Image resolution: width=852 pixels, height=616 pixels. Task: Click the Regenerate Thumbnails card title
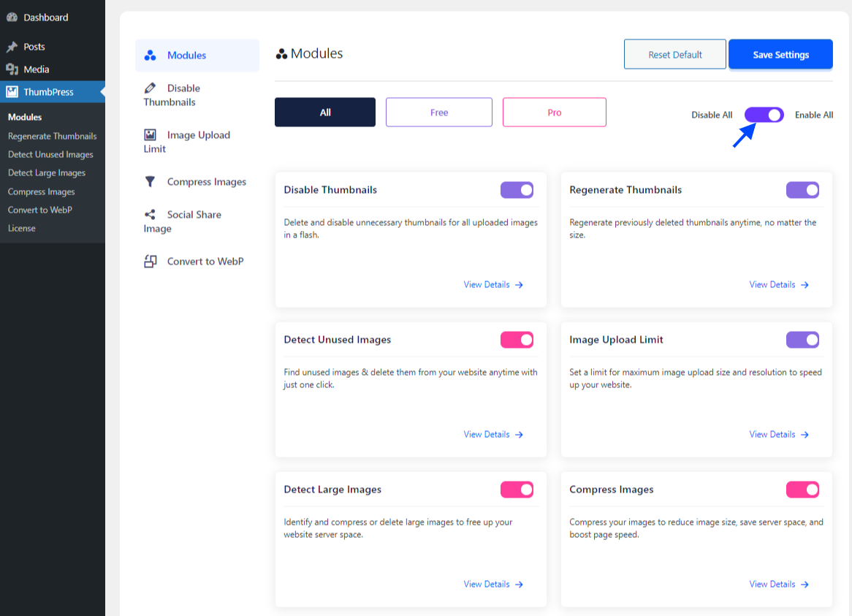click(625, 189)
